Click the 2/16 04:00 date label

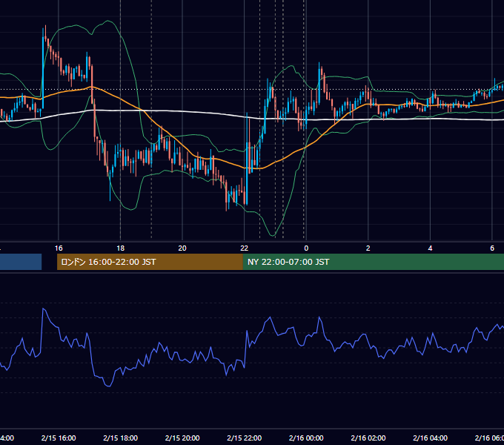pyautogui.click(x=430, y=438)
